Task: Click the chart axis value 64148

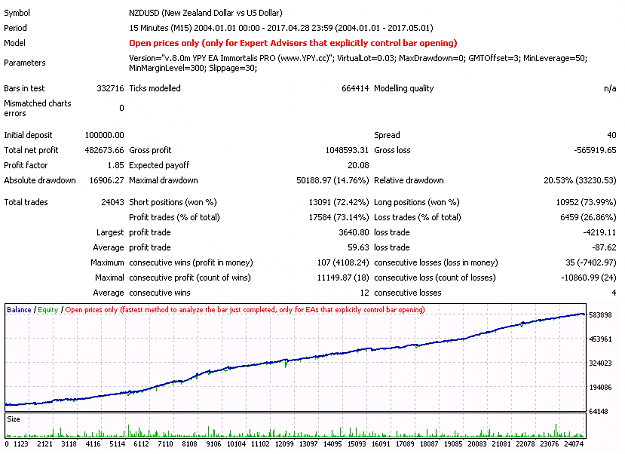Action: coord(600,411)
